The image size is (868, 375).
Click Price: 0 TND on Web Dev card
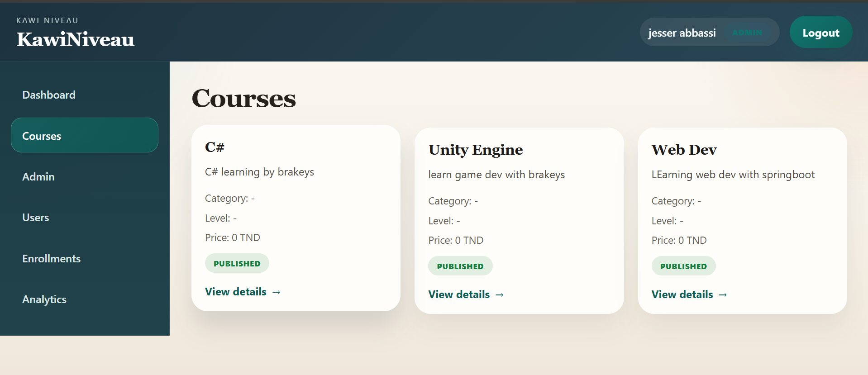click(x=679, y=240)
